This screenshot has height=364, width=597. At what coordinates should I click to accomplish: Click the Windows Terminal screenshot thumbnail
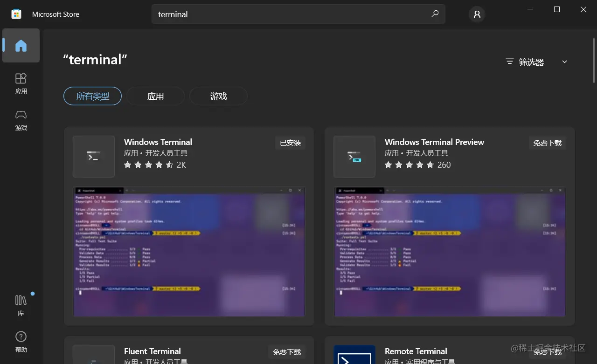189,252
